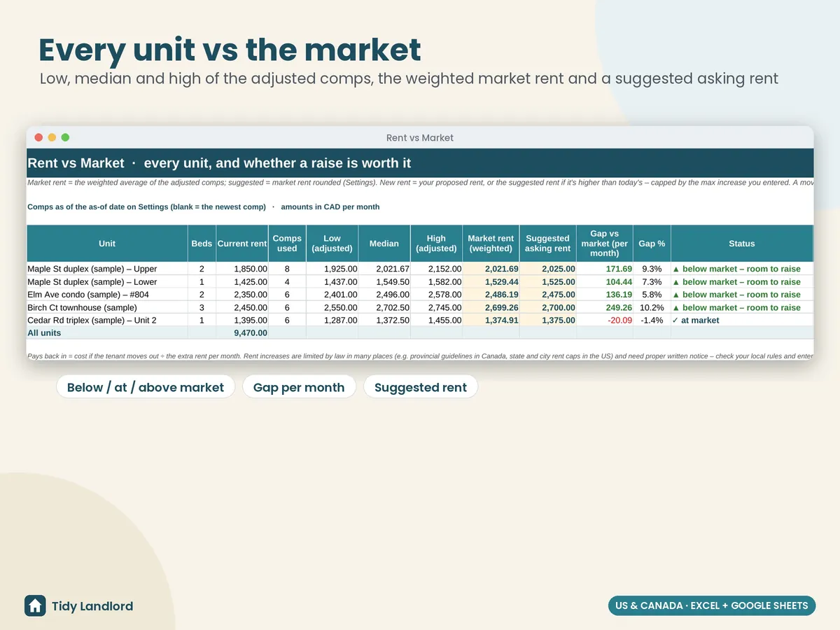This screenshot has height=630, width=840.
Task: Click gap percent 10.2% for Birch Ct
Action: coord(652,307)
